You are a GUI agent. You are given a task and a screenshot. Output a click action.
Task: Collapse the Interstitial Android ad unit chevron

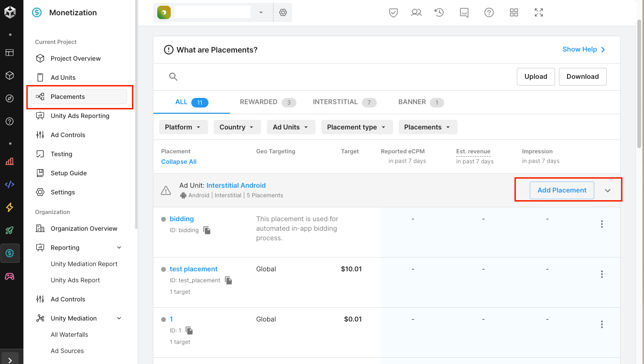(x=608, y=191)
